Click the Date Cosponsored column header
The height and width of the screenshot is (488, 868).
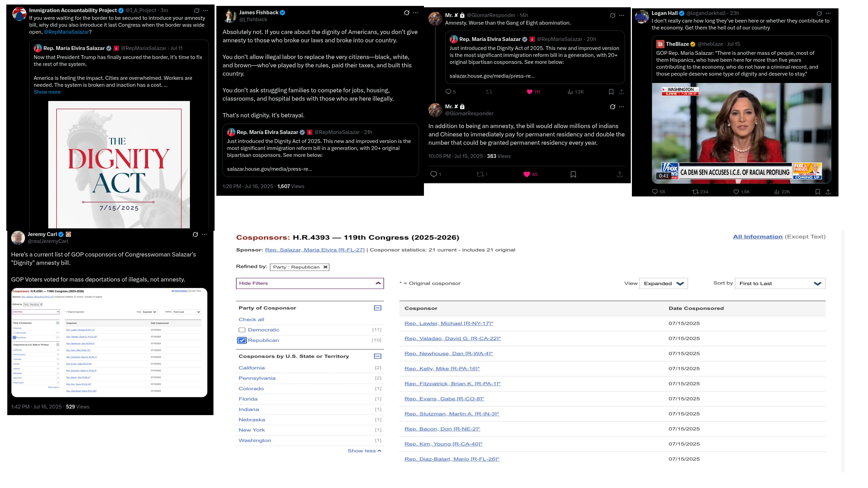(696, 309)
